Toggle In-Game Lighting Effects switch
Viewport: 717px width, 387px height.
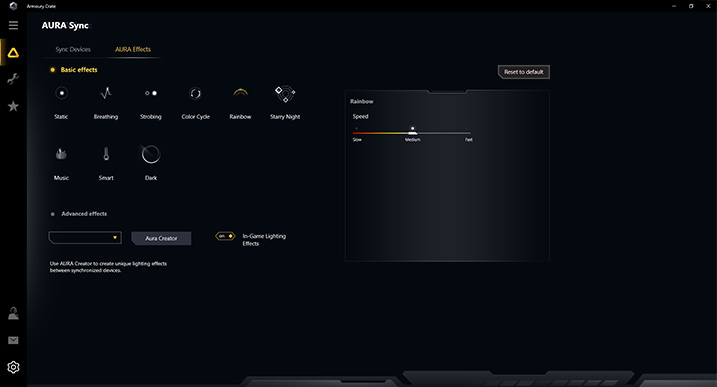[x=225, y=236]
